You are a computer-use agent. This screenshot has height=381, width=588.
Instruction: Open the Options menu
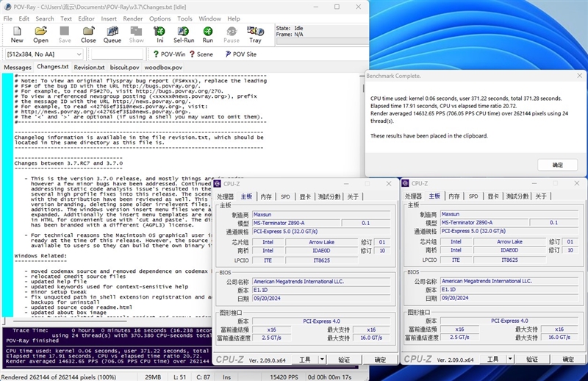[160, 18]
